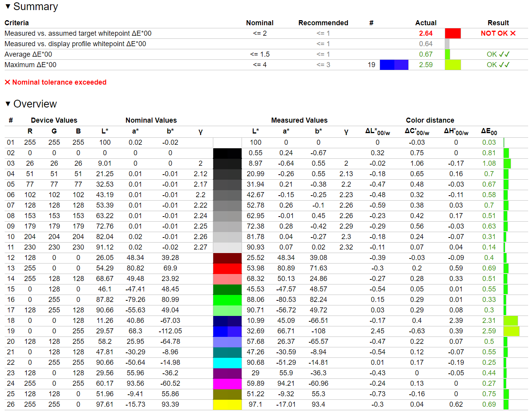Click the magenta swatch in row 24

[x=227, y=383]
